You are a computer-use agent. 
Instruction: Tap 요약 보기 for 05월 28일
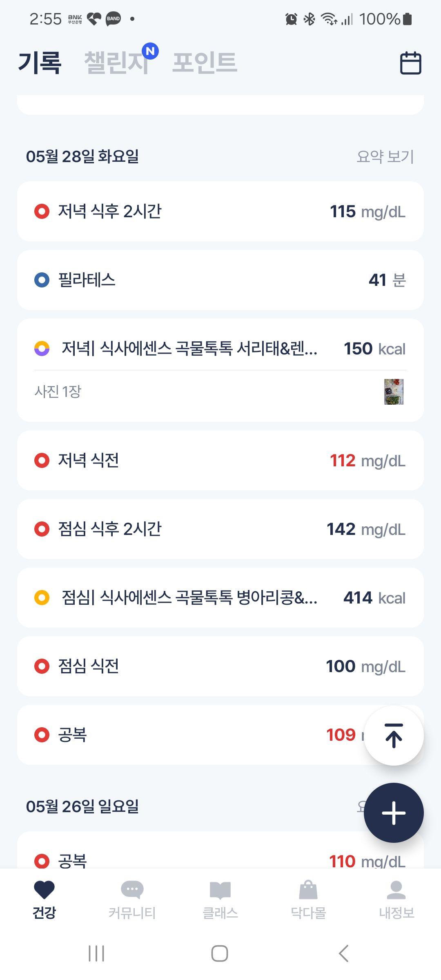pos(385,156)
